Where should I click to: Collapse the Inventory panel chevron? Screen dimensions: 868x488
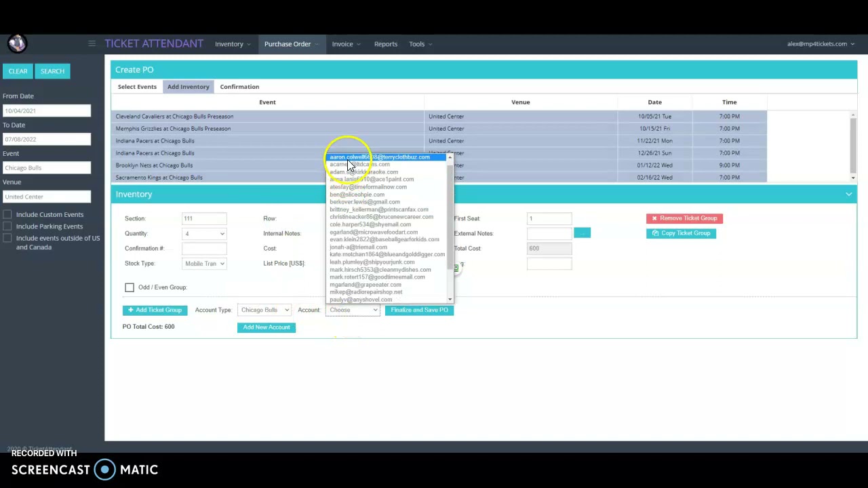tap(848, 195)
